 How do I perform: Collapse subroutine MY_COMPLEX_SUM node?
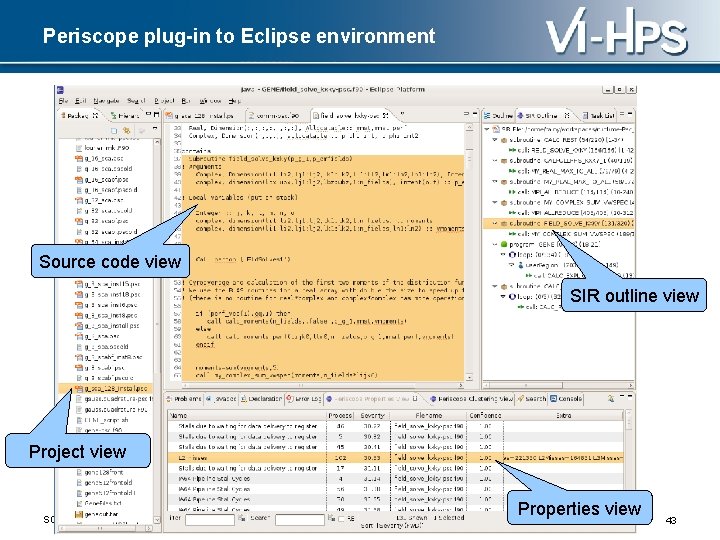click(x=495, y=202)
